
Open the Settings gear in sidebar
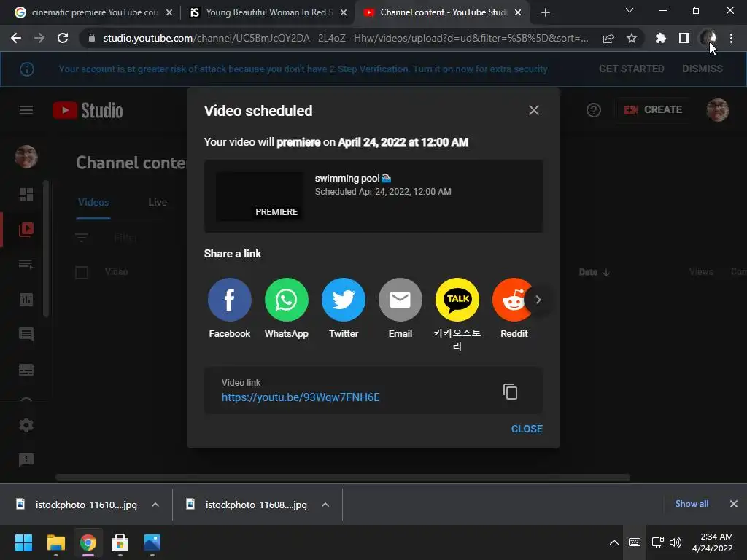[26, 425]
